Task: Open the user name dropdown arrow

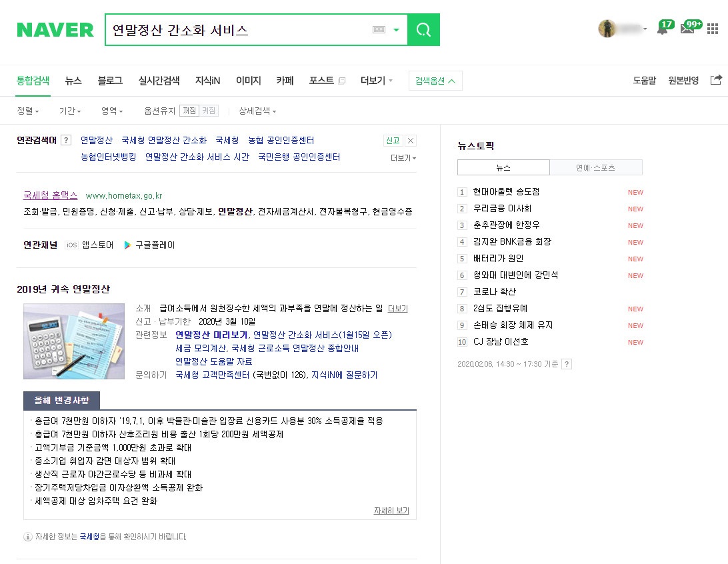Action: [645, 29]
